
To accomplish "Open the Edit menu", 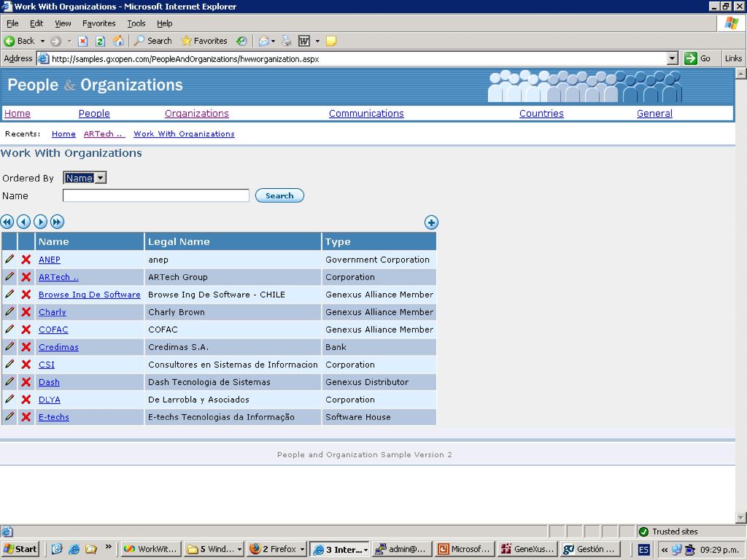I will point(36,23).
